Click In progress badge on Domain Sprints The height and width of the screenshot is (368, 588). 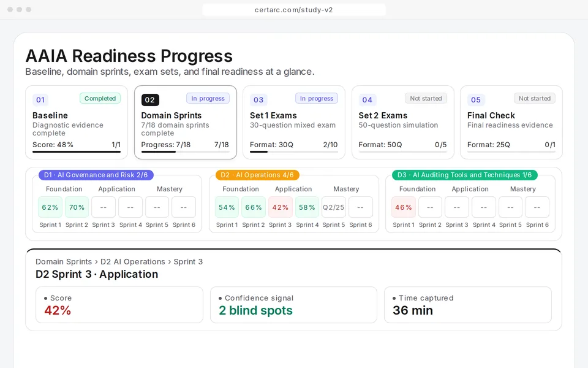208,98
